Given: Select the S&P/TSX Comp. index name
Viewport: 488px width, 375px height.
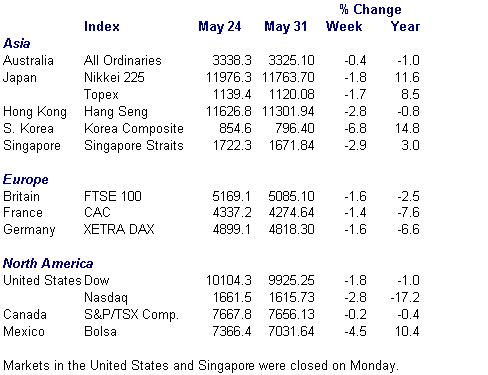Looking at the screenshot, I should (x=131, y=315).
